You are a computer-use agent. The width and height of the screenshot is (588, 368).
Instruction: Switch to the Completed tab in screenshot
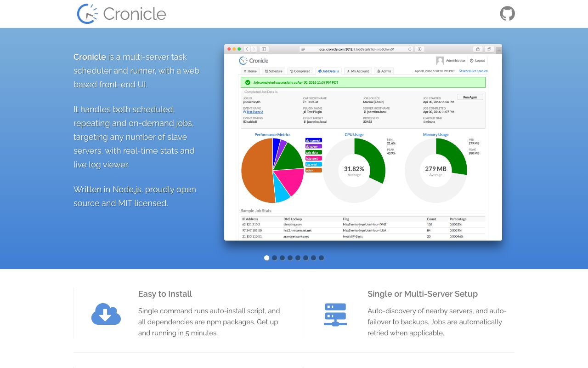(300, 71)
